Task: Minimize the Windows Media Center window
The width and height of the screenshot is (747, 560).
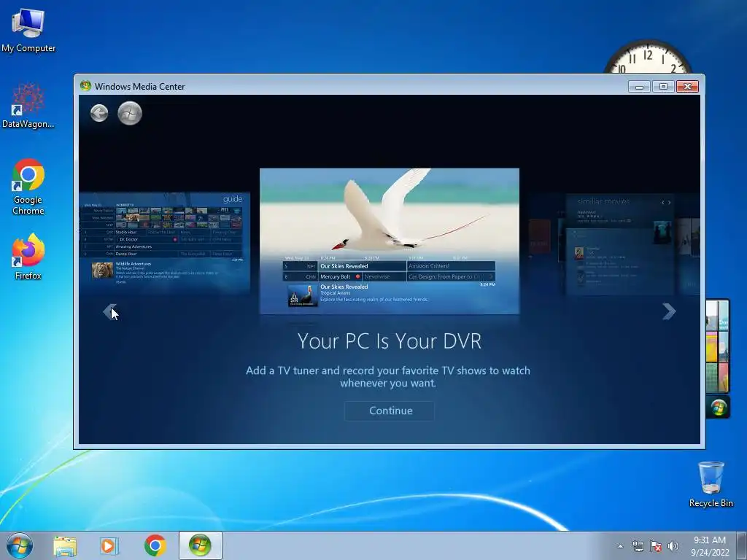Action: pos(639,86)
